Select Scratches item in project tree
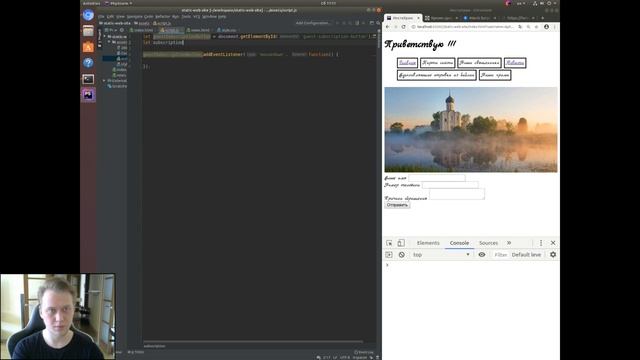Image resolution: width=640 pixels, height=360 pixels. (x=117, y=86)
